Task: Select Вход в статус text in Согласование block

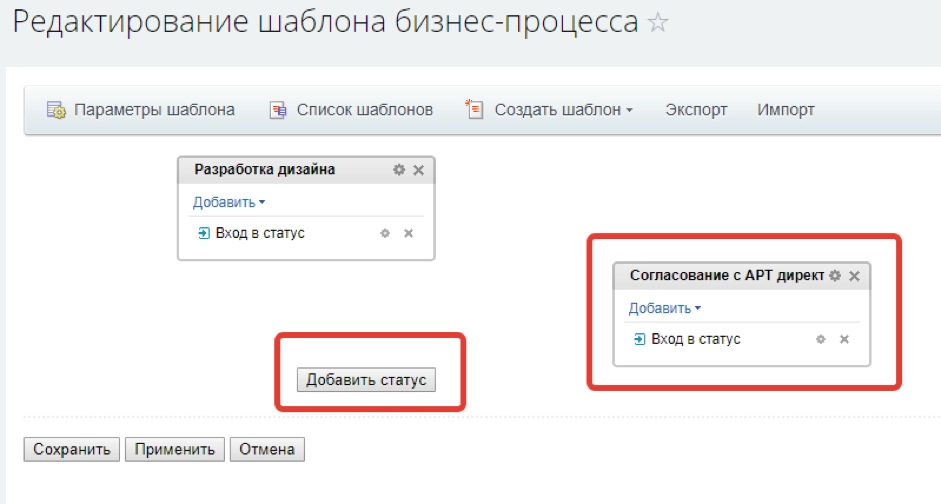Action: tap(696, 339)
